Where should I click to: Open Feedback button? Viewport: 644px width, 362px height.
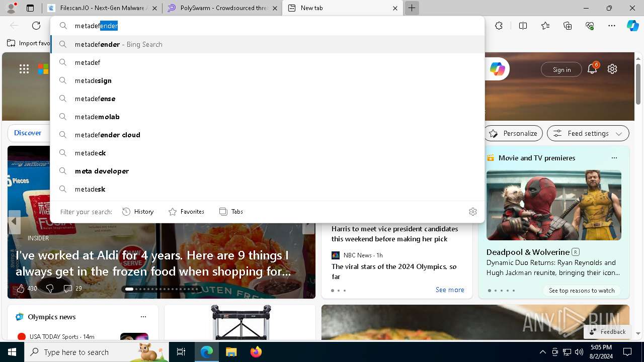point(607,331)
